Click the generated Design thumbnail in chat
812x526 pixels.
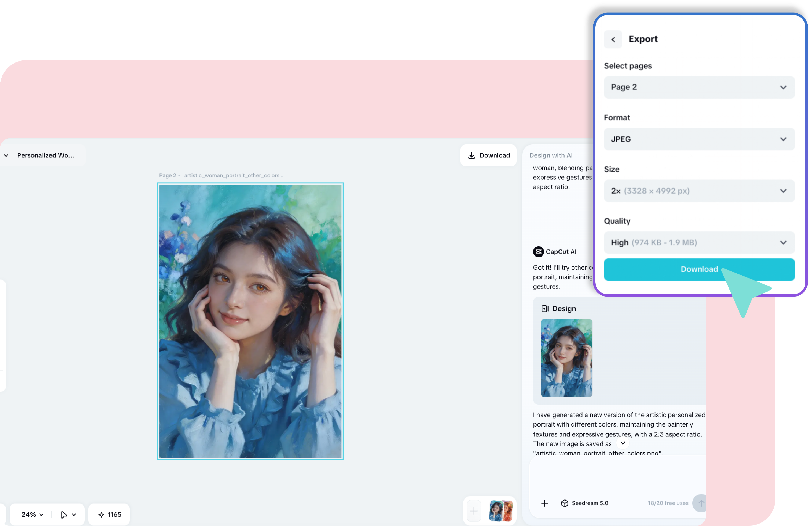coord(566,358)
